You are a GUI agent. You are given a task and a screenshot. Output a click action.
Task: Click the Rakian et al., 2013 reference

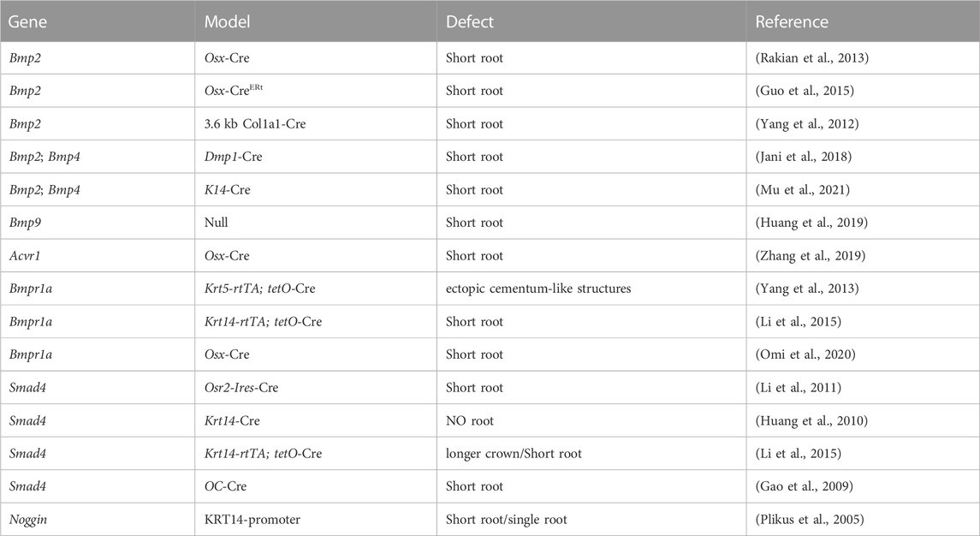[812, 58]
